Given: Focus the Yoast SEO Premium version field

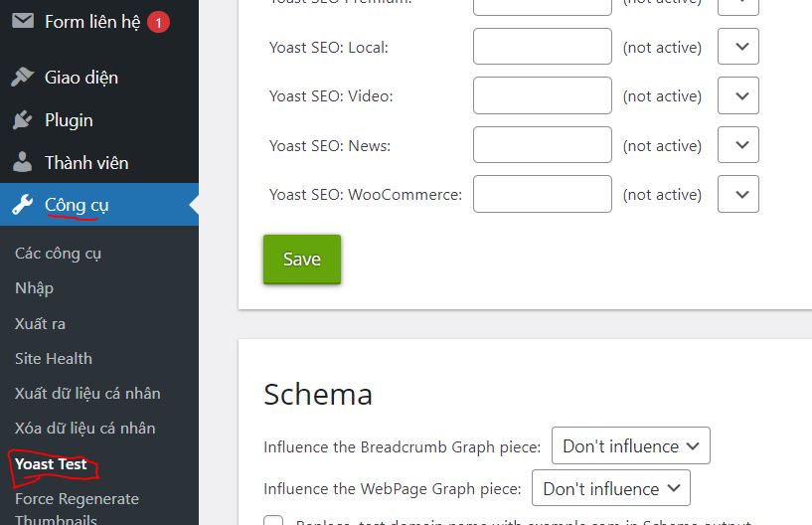Looking at the screenshot, I should coord(543,7).
